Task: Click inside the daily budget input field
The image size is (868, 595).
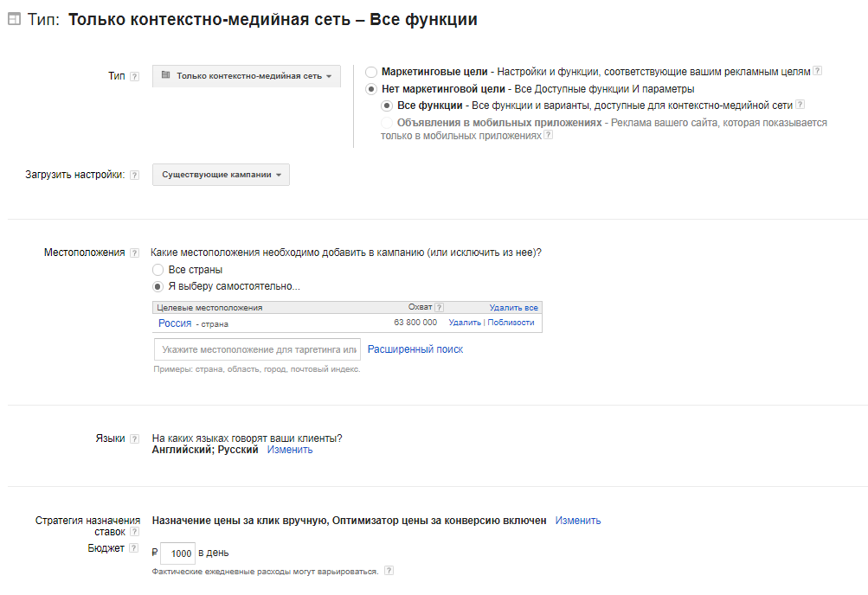Action: [x=177, y=552]
